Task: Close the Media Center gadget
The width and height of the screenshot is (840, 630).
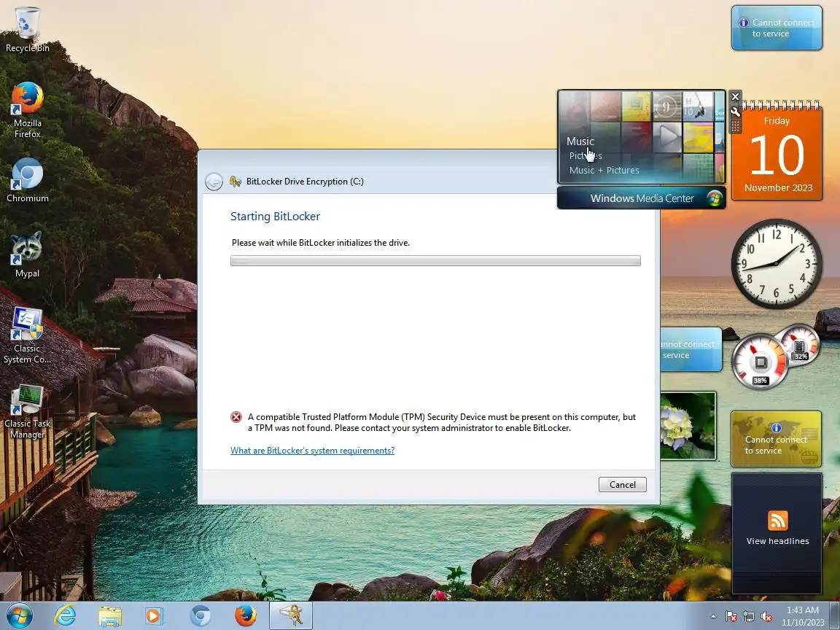Action: pyautogui.click(x=735, y=96)
